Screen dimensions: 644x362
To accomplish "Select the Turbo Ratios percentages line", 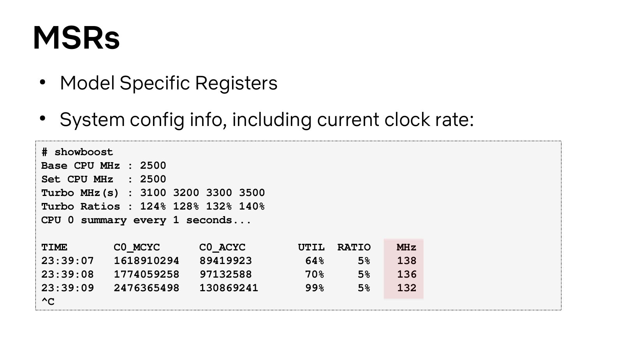I will pos(153,206).
